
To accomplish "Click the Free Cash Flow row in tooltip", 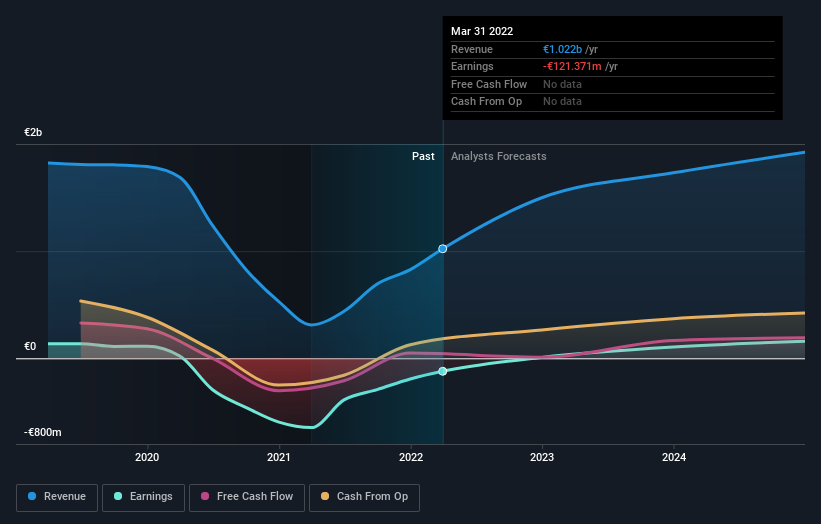I will [613, 84].
